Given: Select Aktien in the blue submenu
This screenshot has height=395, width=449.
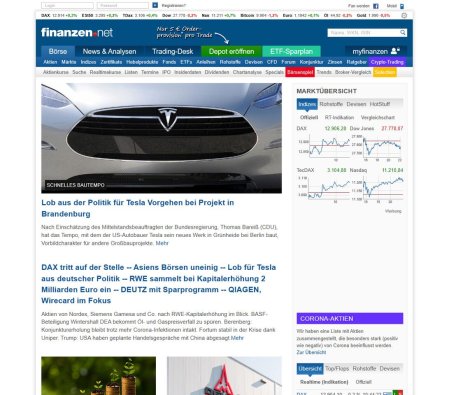Looking at the screenshot, I should [50, 62].
